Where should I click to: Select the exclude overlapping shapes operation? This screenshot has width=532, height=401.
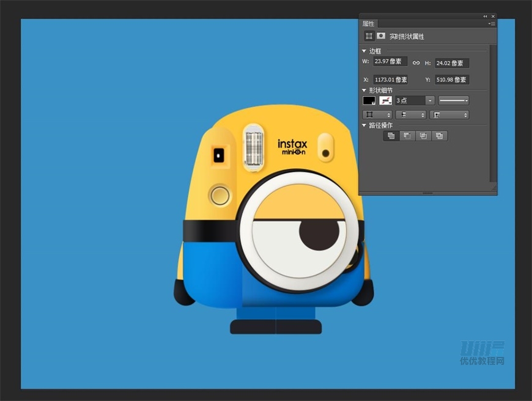click(x=439, y=136)
